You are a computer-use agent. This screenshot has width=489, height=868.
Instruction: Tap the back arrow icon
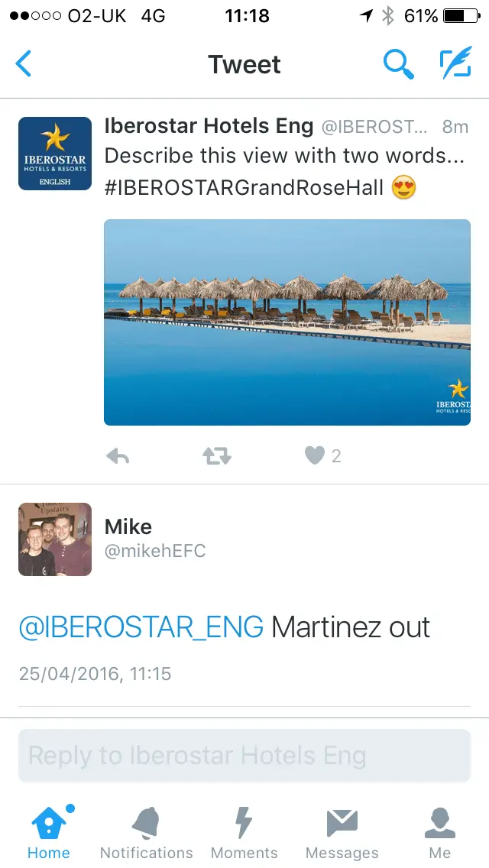[x=24, y=64]
